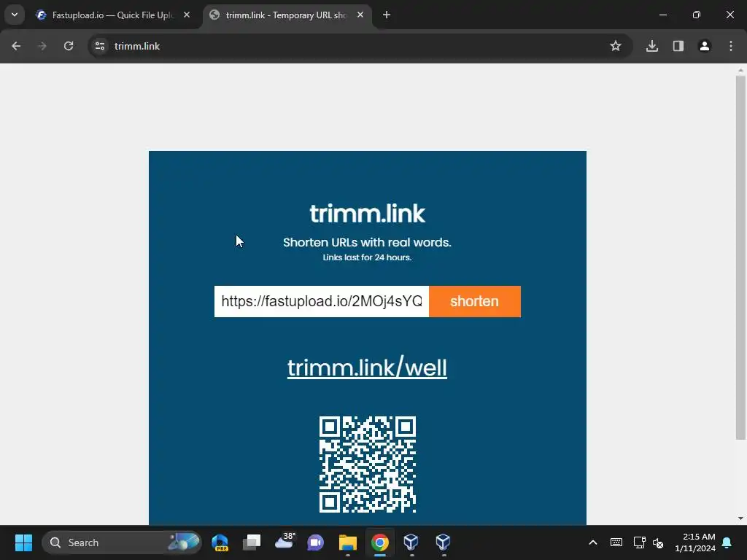Image resolution: width=747 pixels, height=560 pixels.
Task: Click the taskbar Search box
Action: click(122, 542)
